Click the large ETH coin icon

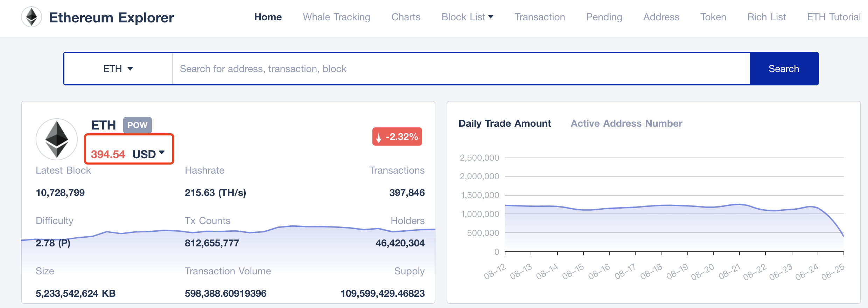point(57,139)
